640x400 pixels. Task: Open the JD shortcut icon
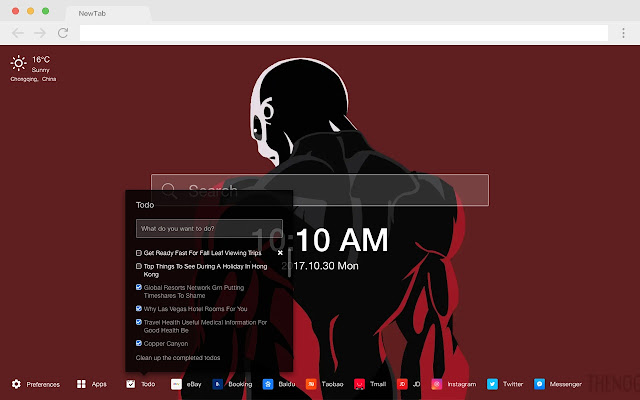coord(402,384)
